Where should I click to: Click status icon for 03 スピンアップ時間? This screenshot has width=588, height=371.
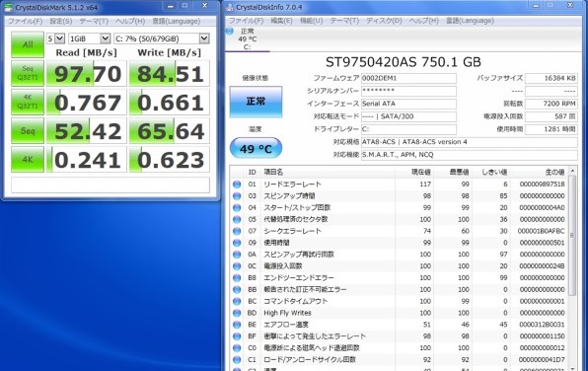coord(237,195)
